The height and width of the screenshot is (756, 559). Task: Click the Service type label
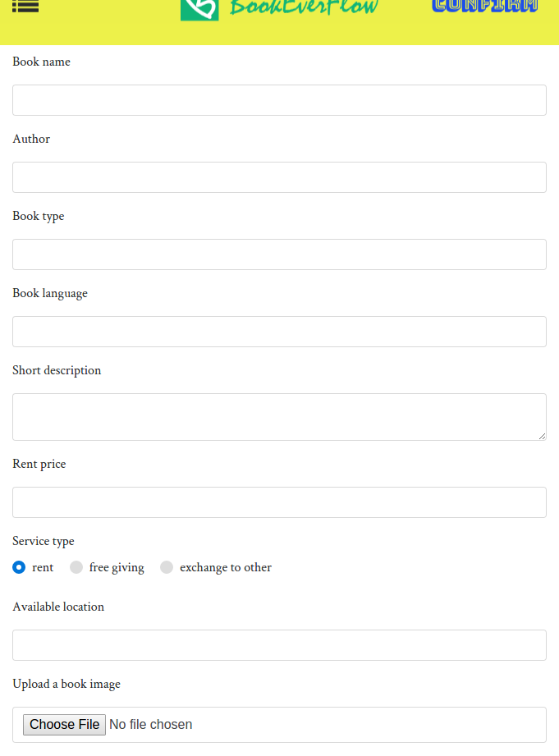44,541
